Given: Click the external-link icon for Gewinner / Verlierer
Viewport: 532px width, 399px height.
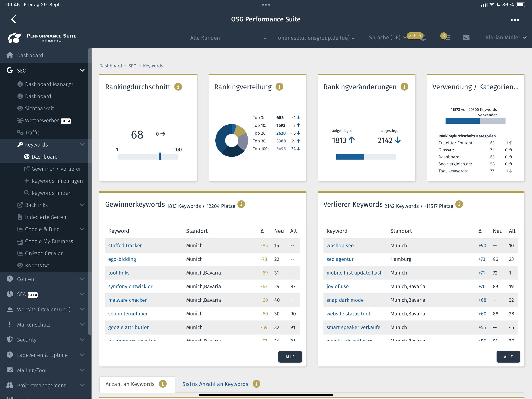Looking at the screenshot, I should 27,169.
